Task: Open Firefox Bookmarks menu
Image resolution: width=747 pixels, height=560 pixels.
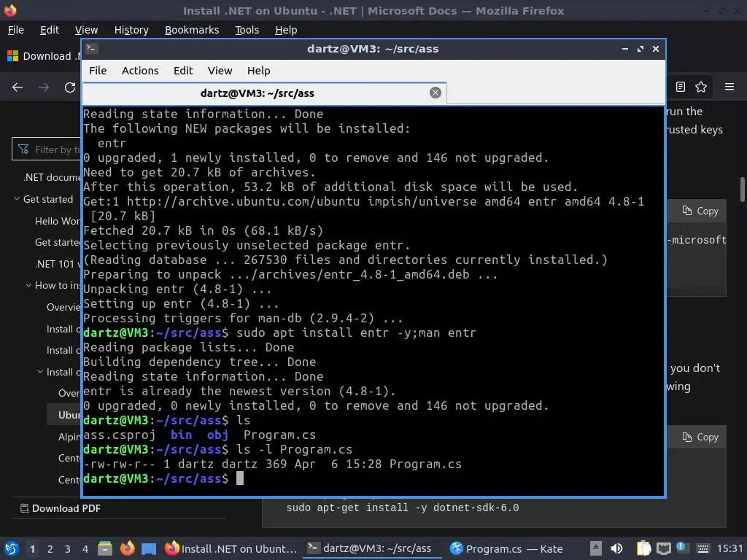Action: (x=192, y=30)
